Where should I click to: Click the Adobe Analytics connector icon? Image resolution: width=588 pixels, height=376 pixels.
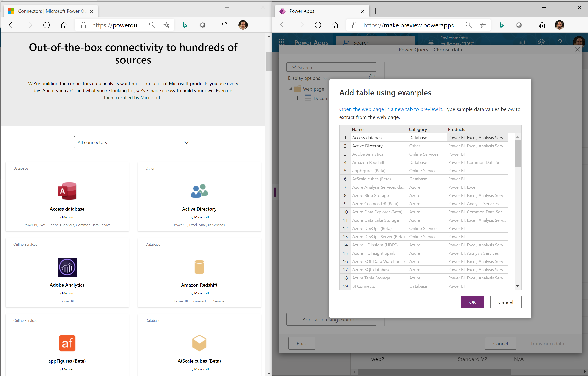pyautogui.click(x=67, y=267)
